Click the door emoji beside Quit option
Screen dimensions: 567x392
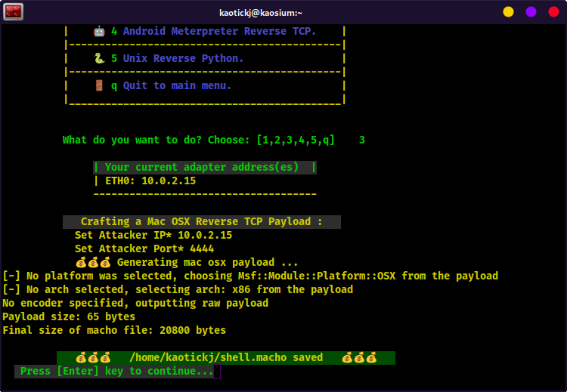[99, 85]
